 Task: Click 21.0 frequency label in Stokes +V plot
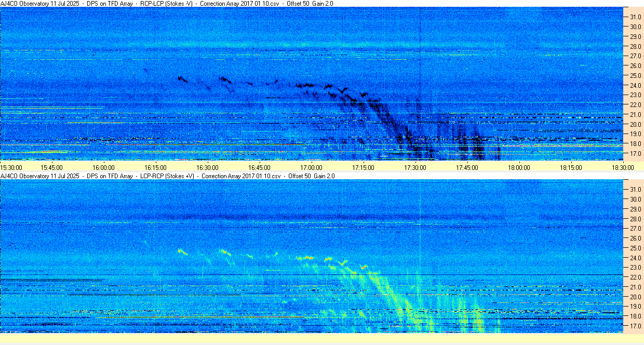(635, 287)
